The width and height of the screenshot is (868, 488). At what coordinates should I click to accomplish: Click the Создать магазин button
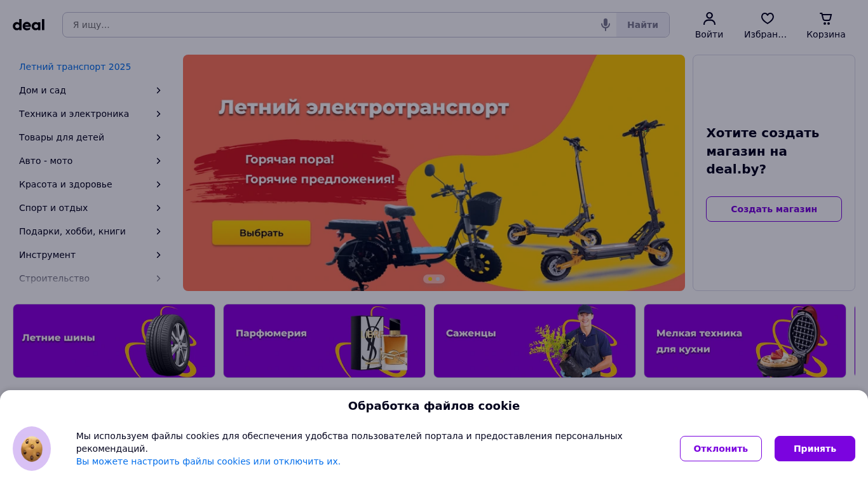pos(774,209)
